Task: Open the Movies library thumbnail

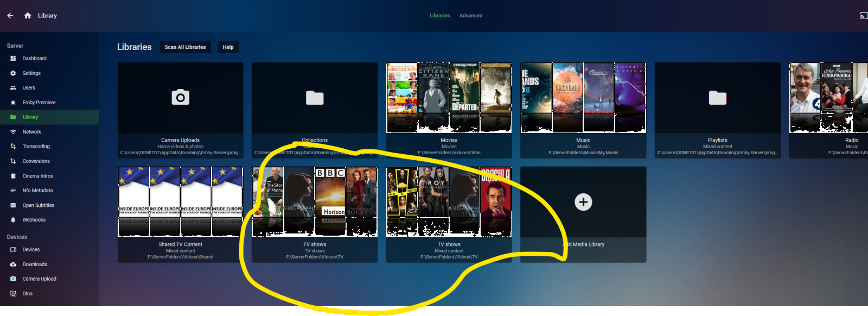Action: (449, 98)
